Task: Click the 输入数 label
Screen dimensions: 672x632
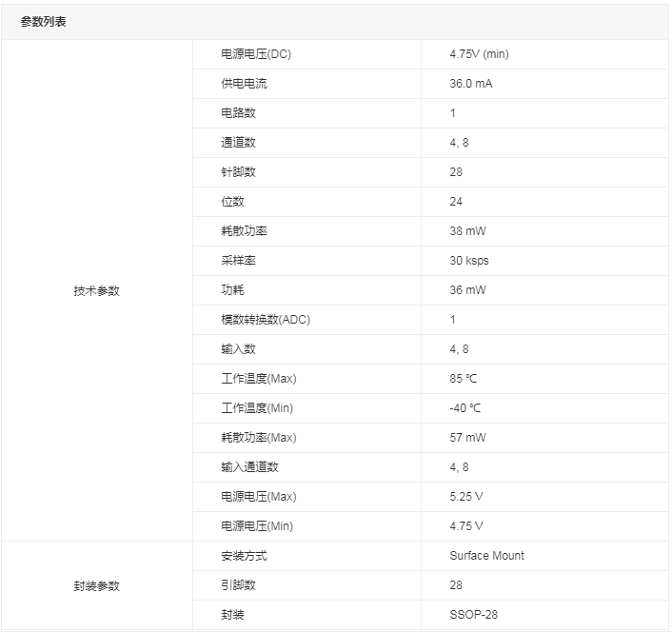Action: (x=238, y=349)
